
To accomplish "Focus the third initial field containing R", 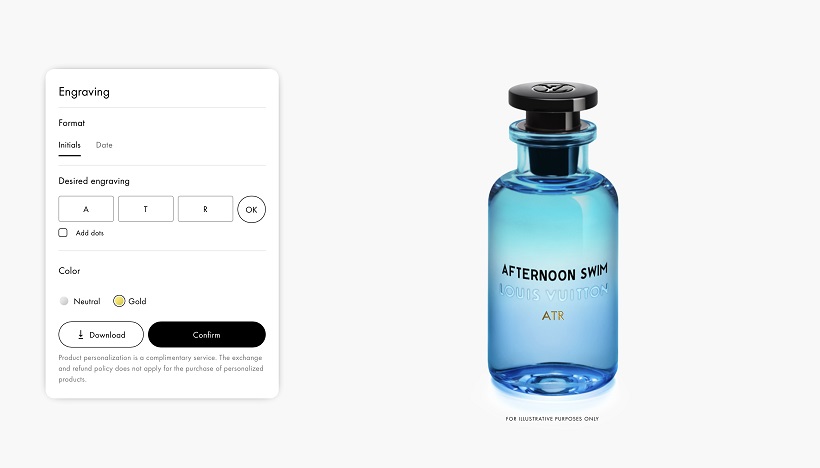I will [206, 209].
